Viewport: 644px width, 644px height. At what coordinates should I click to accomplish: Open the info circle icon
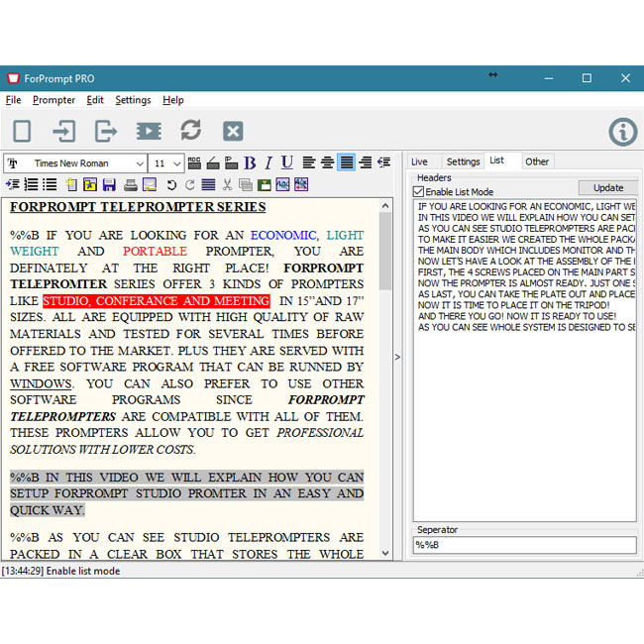[623, 132]
